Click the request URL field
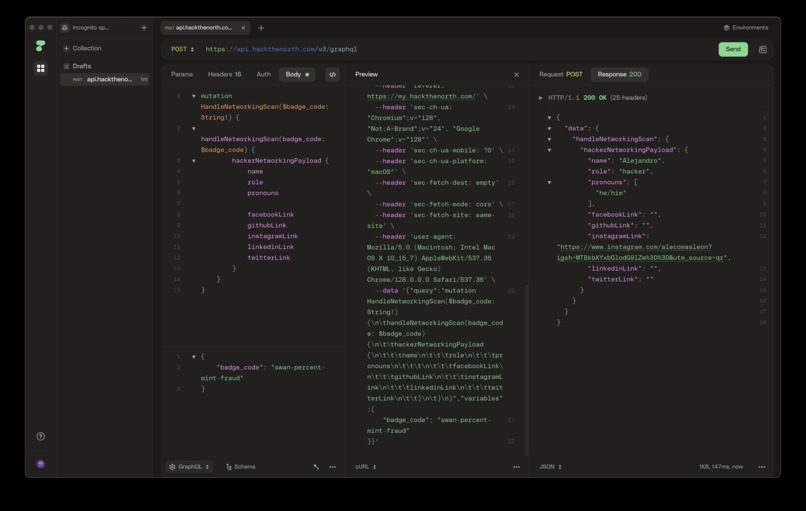 pos(457,49)
